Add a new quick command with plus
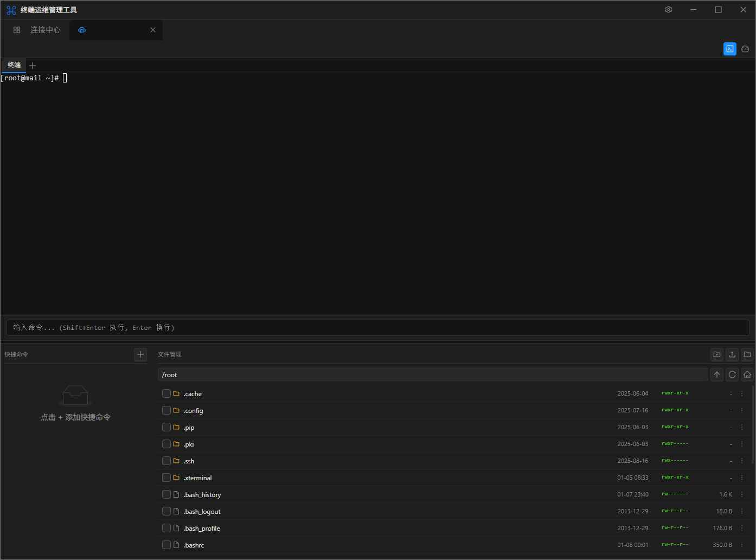The width and height of the screenshot is (756, 560). (140, 354)
